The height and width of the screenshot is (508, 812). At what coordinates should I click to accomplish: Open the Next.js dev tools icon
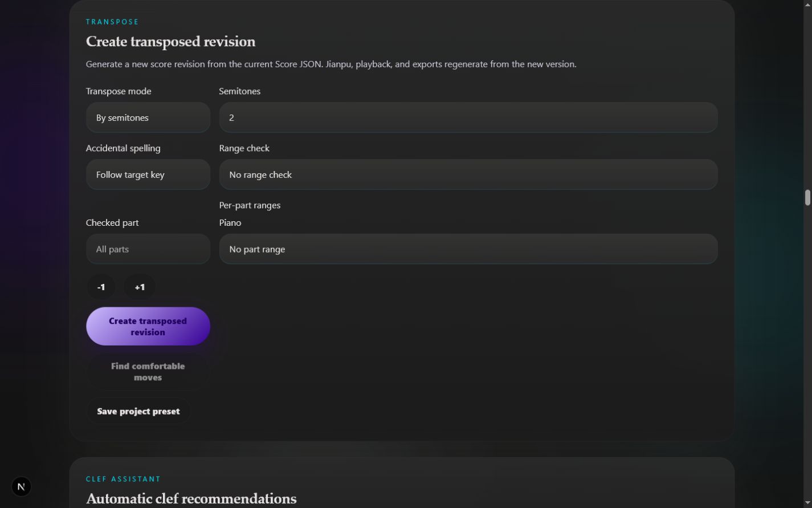(x=21, y=486)
